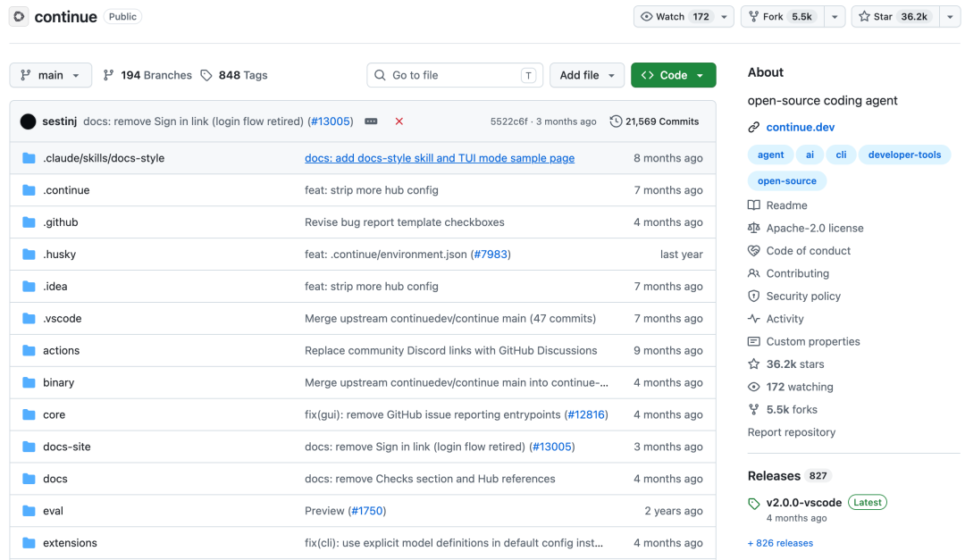The width and height of the screenshot is (965, 560).
Task: Select the agent topic tag
Action: (770, 155)
